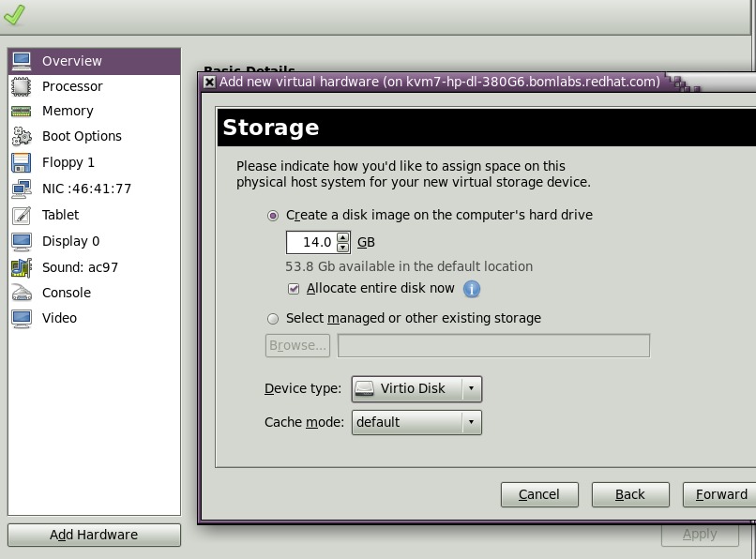Click the Boot Options icon
The image size is (756, 559).
coord(21,136)
